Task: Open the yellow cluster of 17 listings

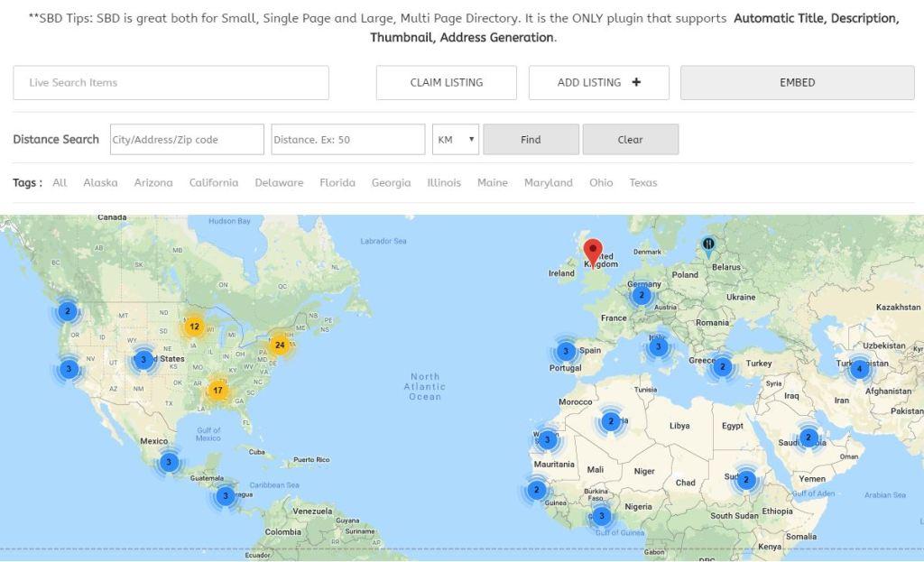Action: tap(218, 390)
